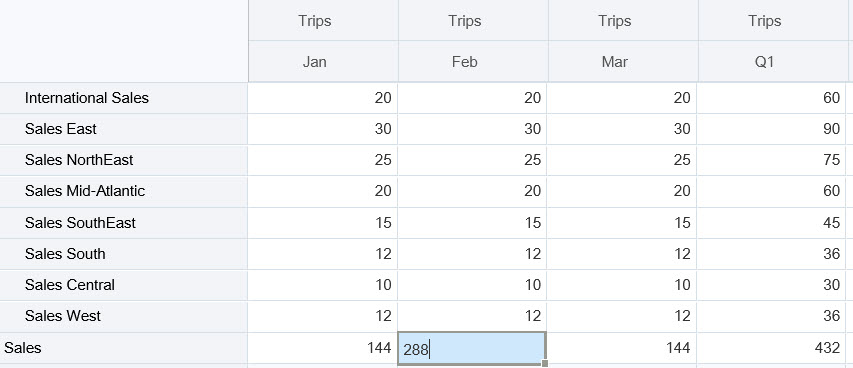The width and height of the screenshot is (853, 368).
Task: Click the Sales Mid-Atlantic row header
Action: click(x=123, y=191)
